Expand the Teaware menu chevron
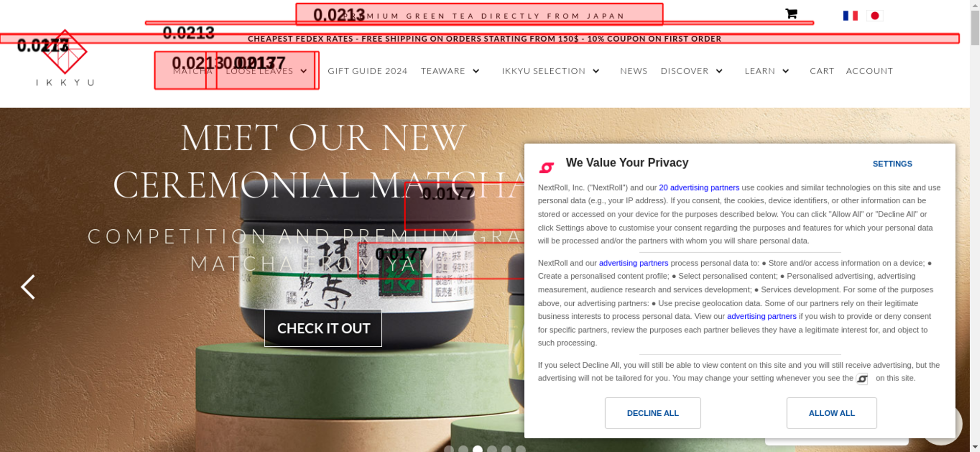Image resolution: width=980 pixels, height=452 pixels. [x=476, y=71]
